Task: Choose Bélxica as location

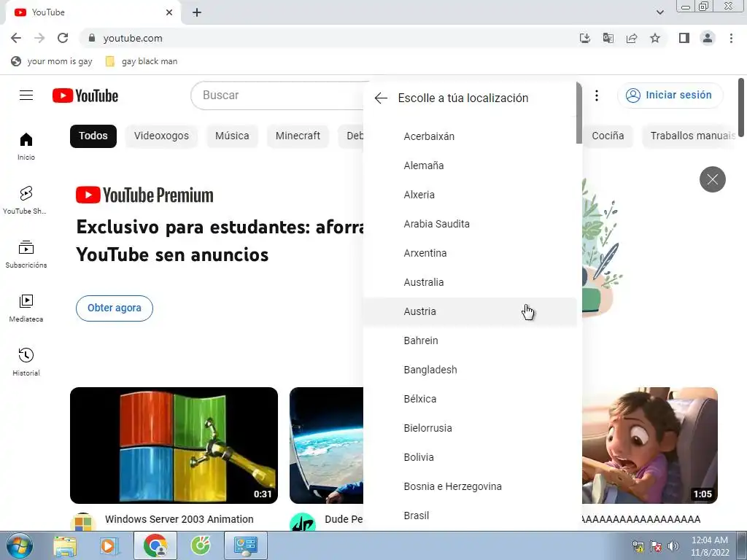Action: pos(470,399)
